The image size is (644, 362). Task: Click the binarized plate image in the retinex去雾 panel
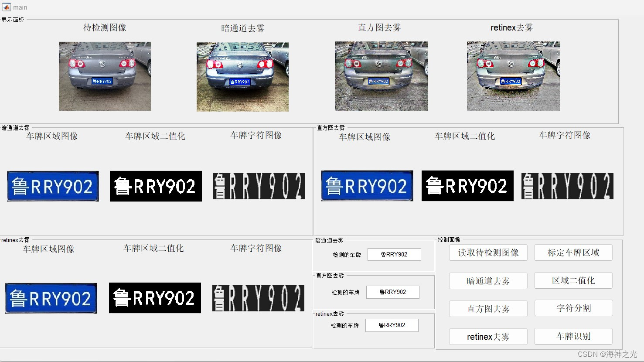pos(155,298)
